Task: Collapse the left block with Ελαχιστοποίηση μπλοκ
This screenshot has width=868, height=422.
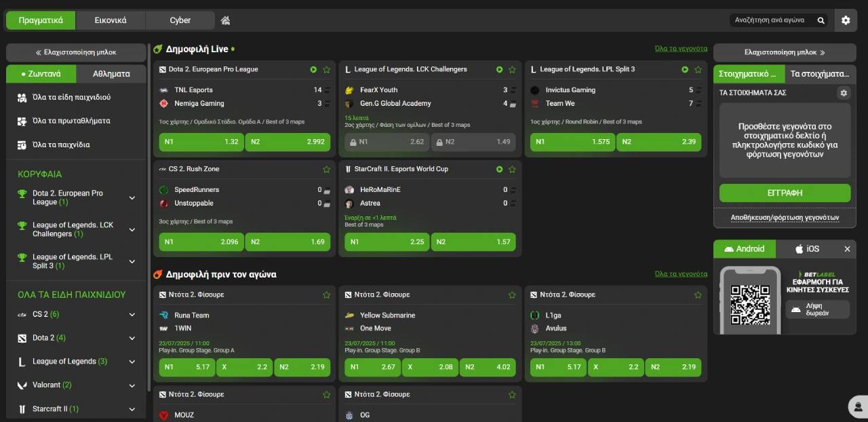Action: (x=76, y=52)
